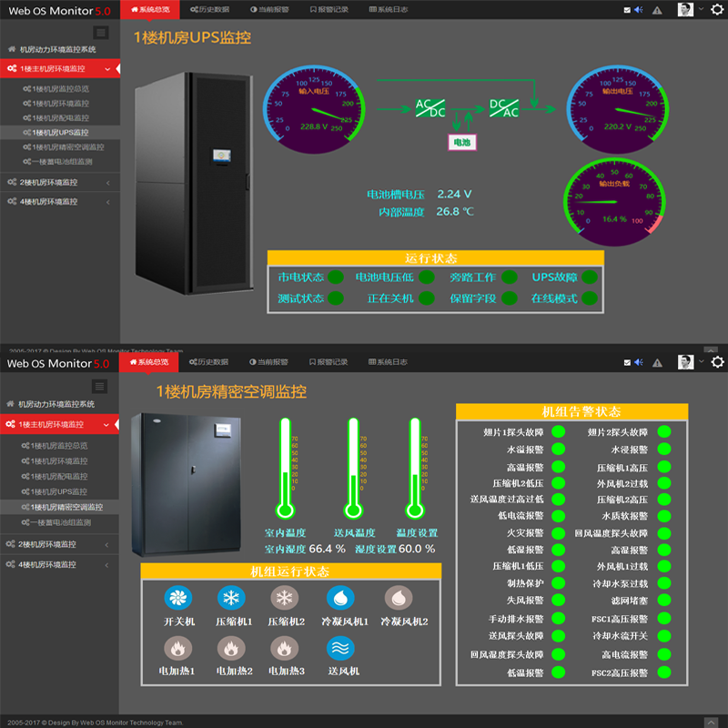Click 机房动力环境监控系统 home link on UPS page

53,49
